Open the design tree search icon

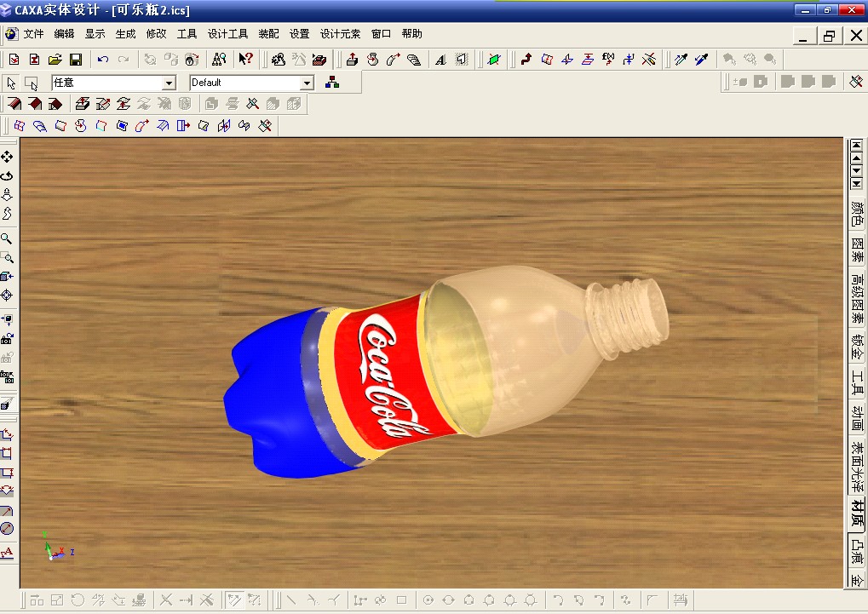point(219,60)
